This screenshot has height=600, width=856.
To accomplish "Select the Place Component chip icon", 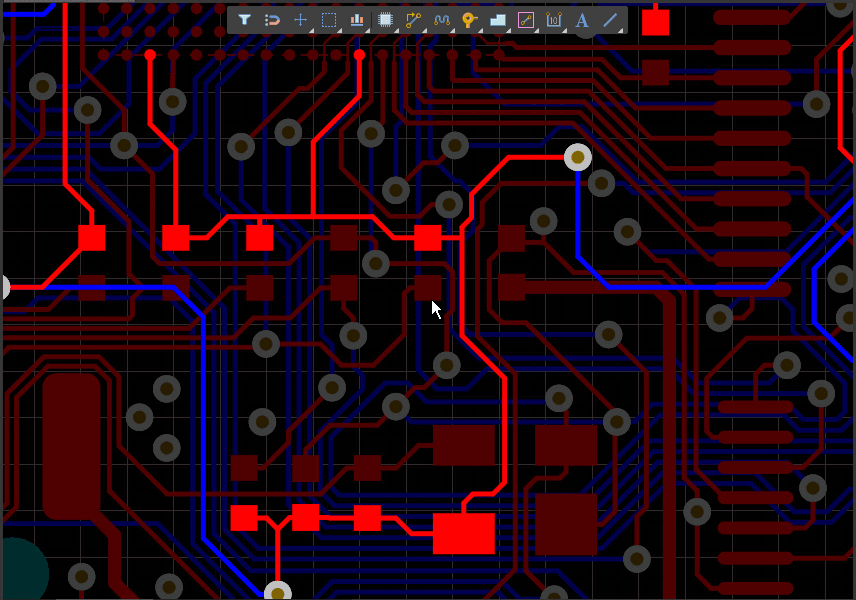I will (x=385, y=20).
